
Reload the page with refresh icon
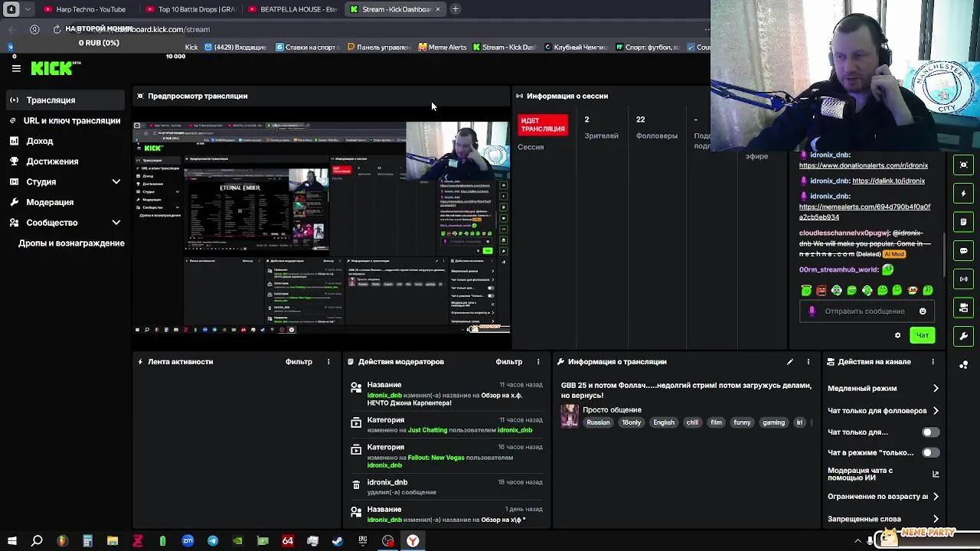pyautogui.click(x=57, y=29)
